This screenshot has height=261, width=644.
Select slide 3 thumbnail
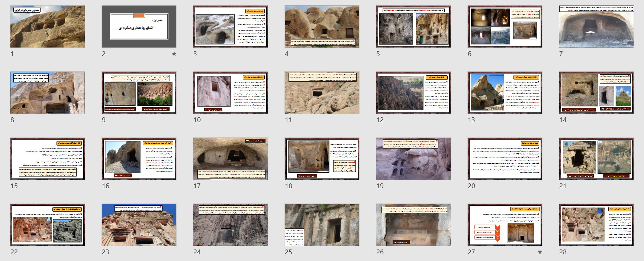[x=231, y=26]
